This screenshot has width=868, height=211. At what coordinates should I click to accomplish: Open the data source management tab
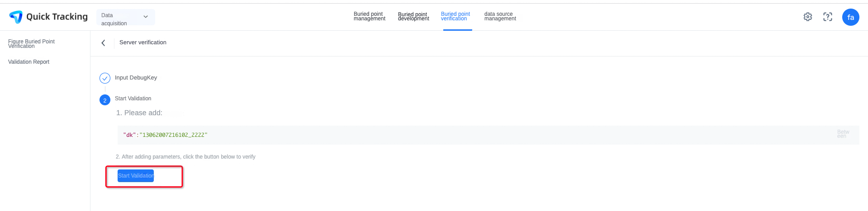point(500,16)
